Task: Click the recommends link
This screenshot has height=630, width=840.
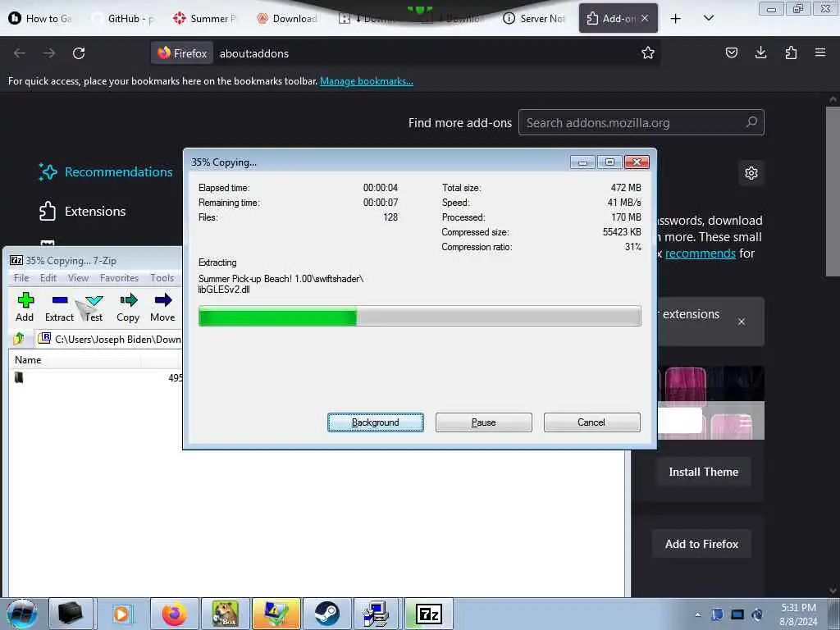Action: (701, 253)
